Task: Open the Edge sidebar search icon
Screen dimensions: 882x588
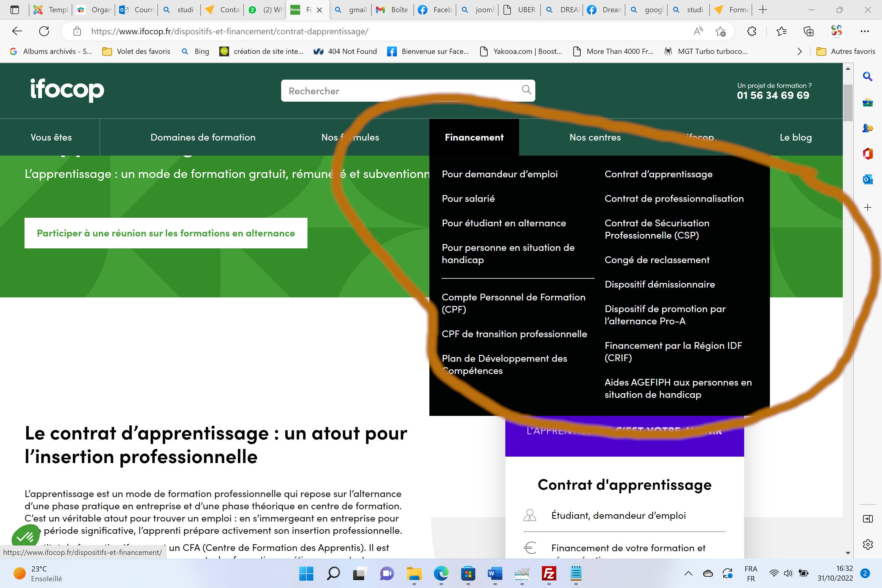Action: [x=868, y=77]
